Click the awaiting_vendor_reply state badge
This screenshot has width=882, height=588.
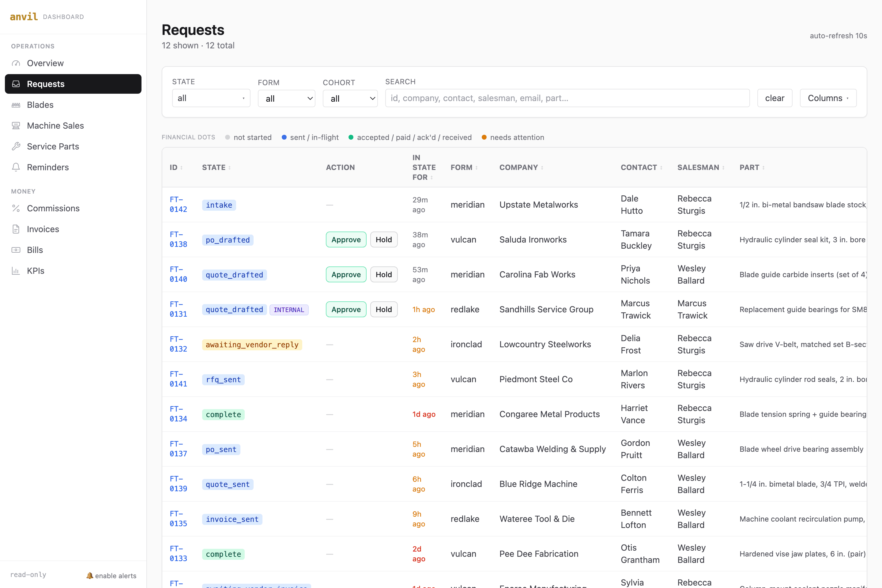[252, 345]
